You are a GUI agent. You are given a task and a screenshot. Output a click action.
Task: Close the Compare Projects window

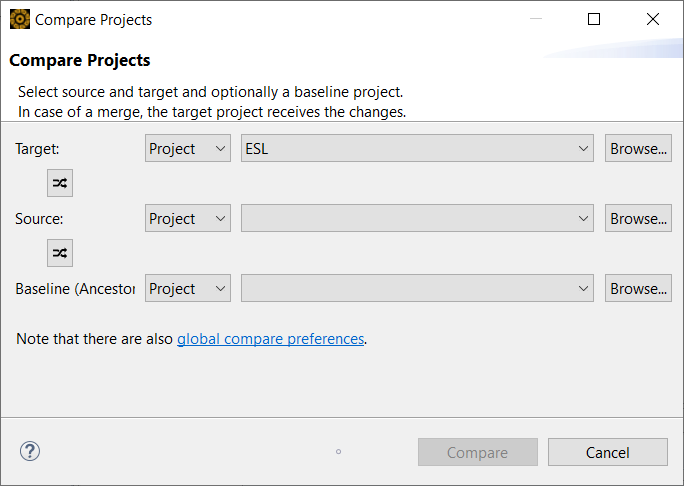653,19
